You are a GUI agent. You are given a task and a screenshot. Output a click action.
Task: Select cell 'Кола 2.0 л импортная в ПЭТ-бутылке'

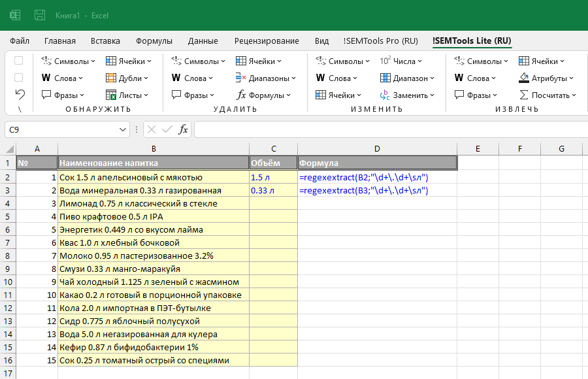(154, 308)
